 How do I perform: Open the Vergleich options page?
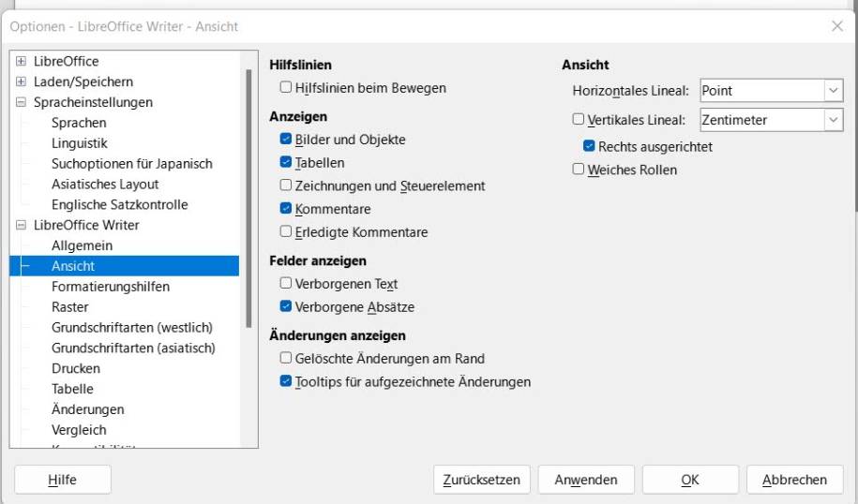79,430
